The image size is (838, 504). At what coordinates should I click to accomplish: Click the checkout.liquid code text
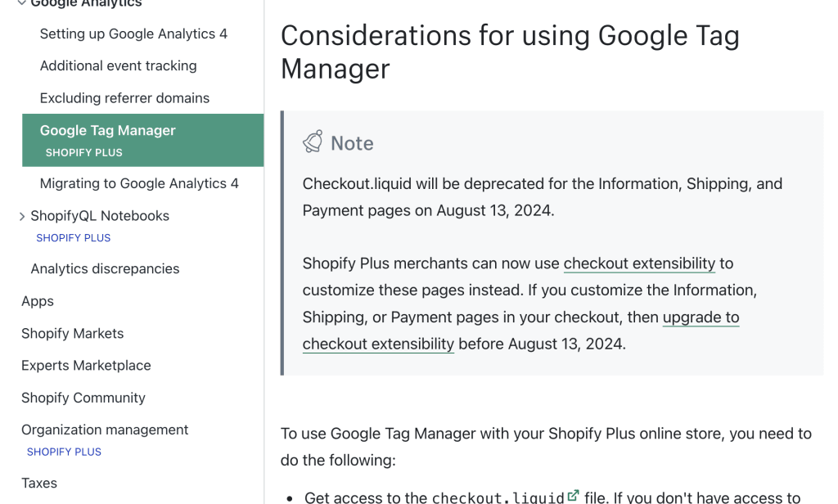[498, 498]
